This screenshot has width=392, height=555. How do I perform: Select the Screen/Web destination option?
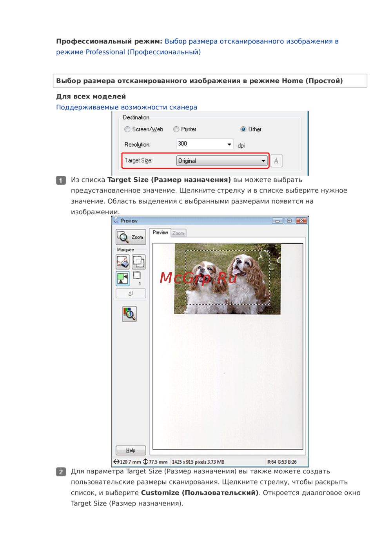(x=127, y=129)
